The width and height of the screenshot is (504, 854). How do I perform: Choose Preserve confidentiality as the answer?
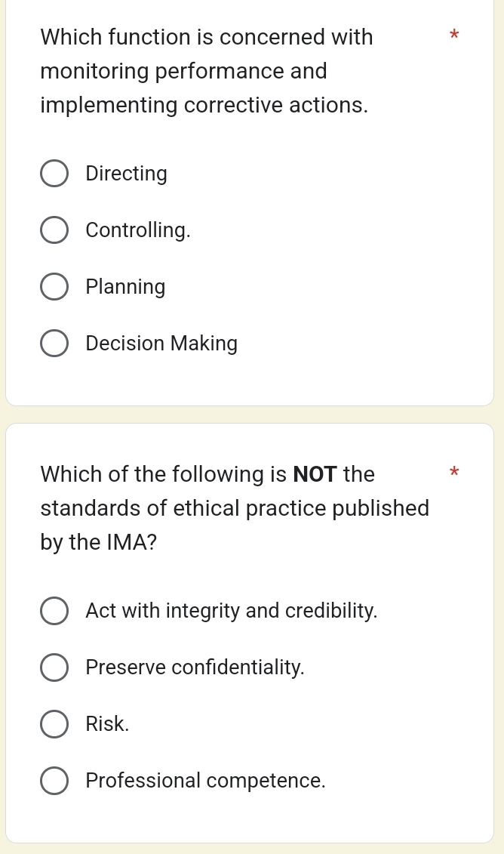point(54,667)
